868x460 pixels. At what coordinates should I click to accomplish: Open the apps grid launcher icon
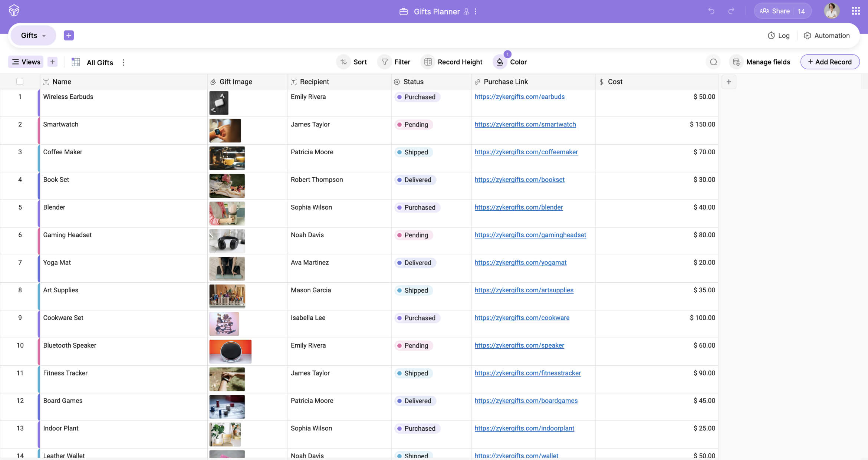pyautogui.click(x=856, y=11)
